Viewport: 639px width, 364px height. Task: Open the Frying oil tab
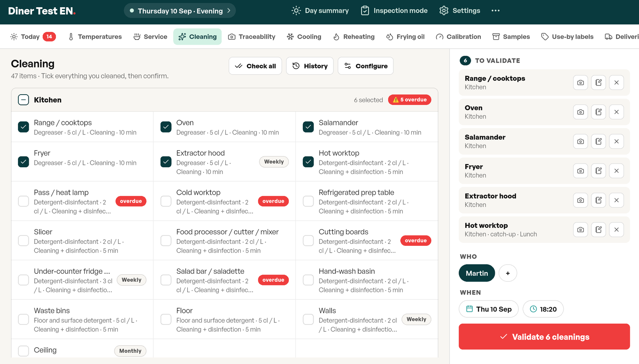[x=405, y=37]
